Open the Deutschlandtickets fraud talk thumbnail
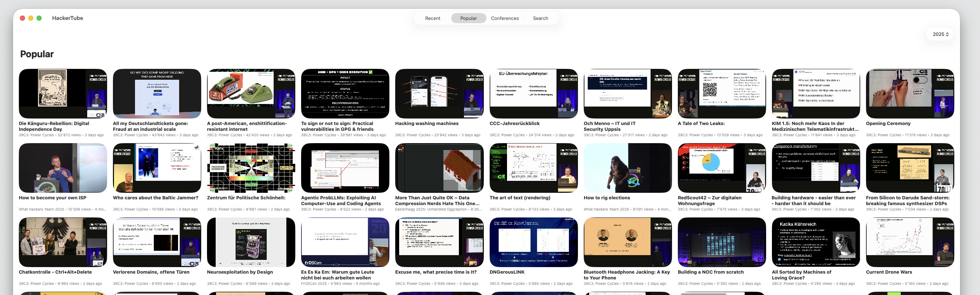Viewport: 980px width, 295px height. (157, 94)
